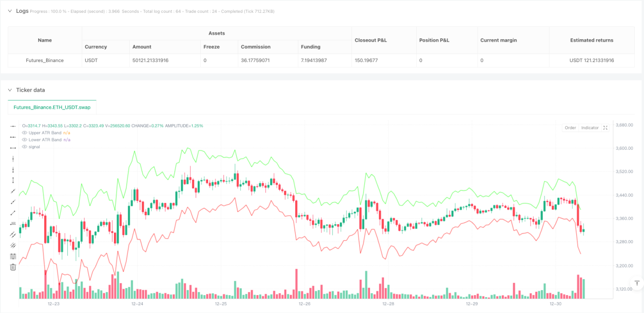This screenshot has width=644, height=313.
Task: Select the horizontal ray line tool
Action: [13, 137]
